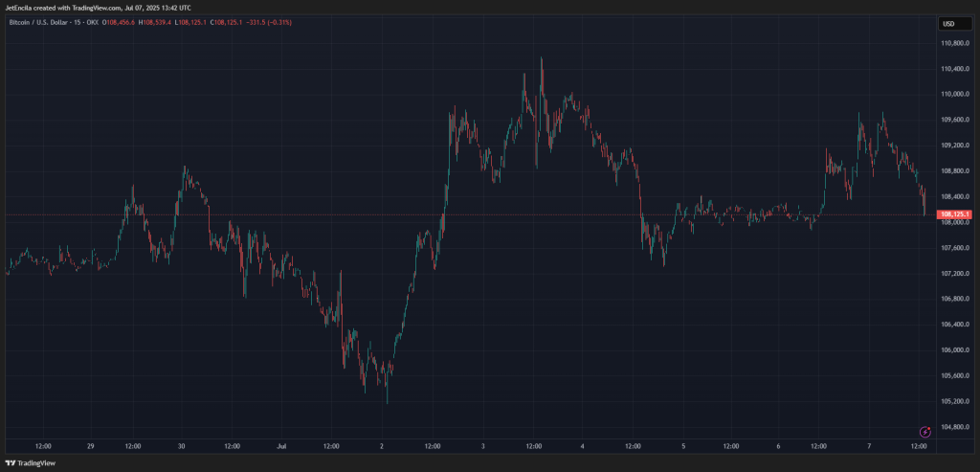Click the red 108,125.1 current price label

pyautogui.click(x=956, y=214)
